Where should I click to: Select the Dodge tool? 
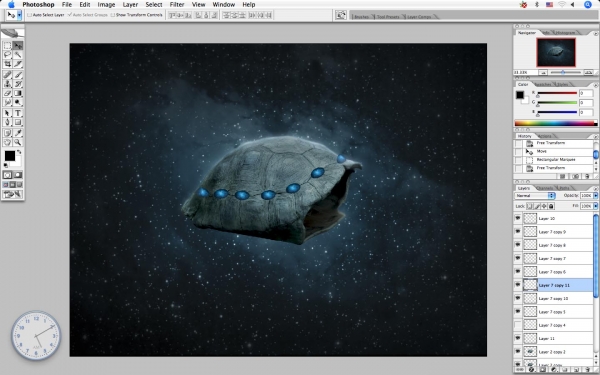point(18,102)
